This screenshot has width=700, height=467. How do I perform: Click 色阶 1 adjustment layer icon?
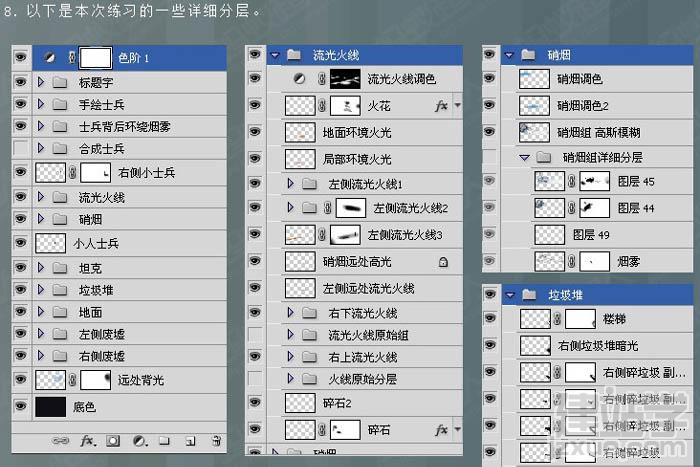pyautogui.click(x=50, y=58)
